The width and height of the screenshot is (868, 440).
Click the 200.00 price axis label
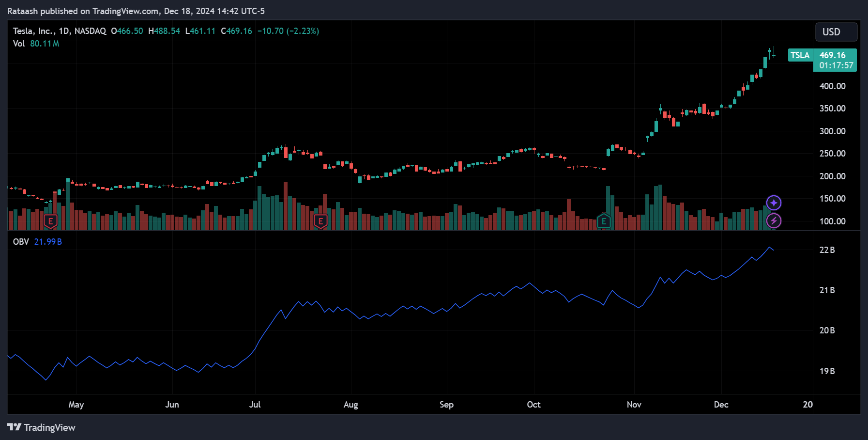coord(832,176)
